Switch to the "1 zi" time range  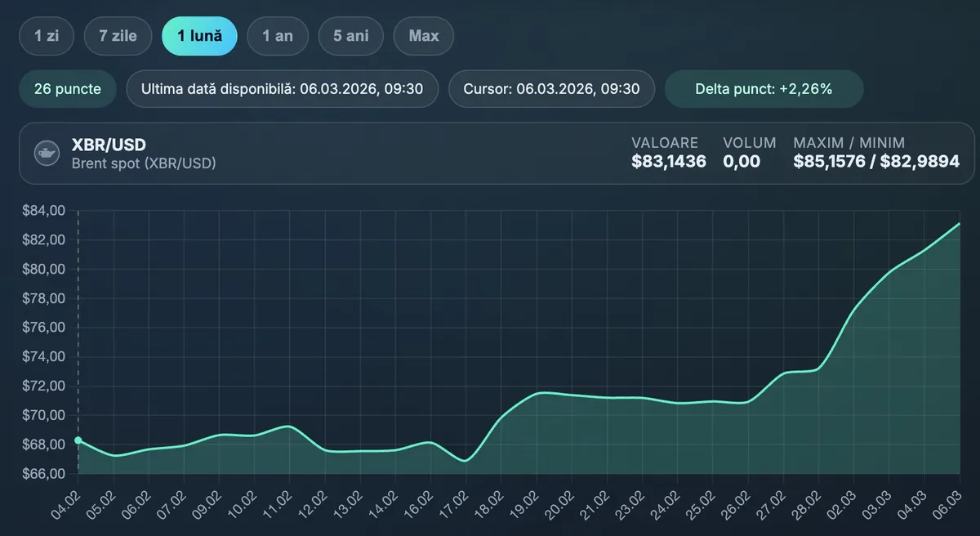(46, 35)
